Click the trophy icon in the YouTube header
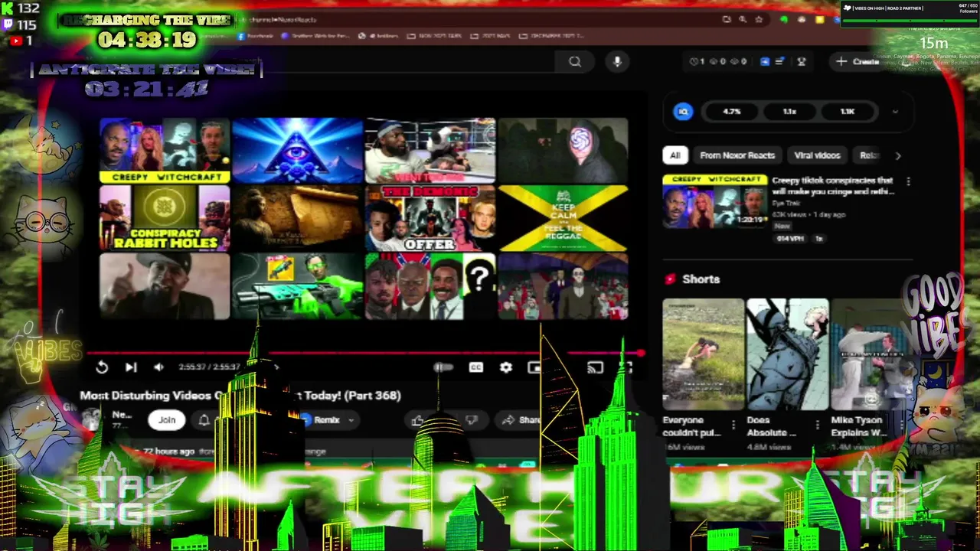 (x=802, y=61)
